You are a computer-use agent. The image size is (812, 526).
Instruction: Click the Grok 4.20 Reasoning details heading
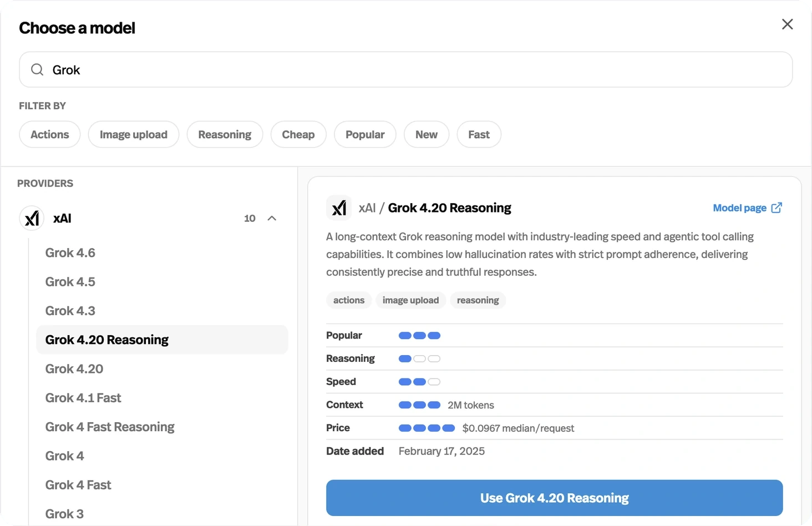[449, 208]
